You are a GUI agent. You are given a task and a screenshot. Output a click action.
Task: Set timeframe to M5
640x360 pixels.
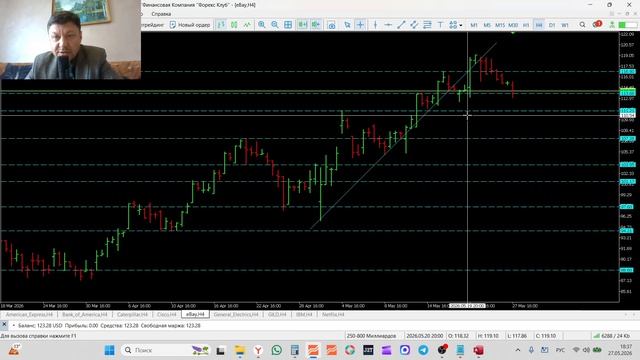[487, 25]
